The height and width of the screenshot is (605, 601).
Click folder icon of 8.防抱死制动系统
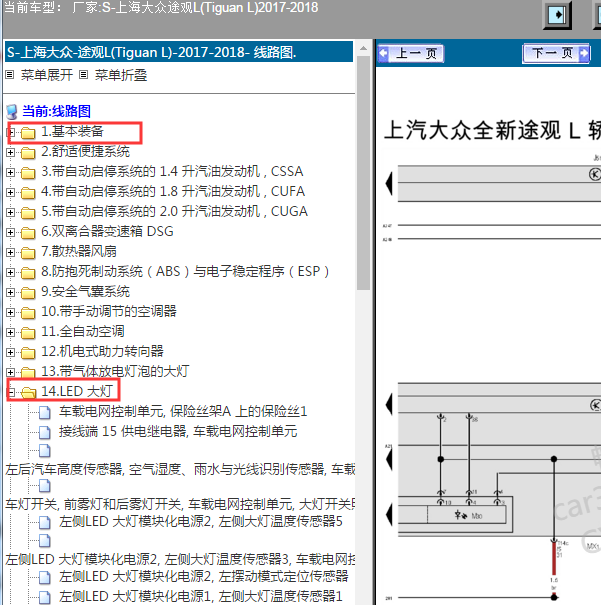pyautogui.click(x=28, y=273)
